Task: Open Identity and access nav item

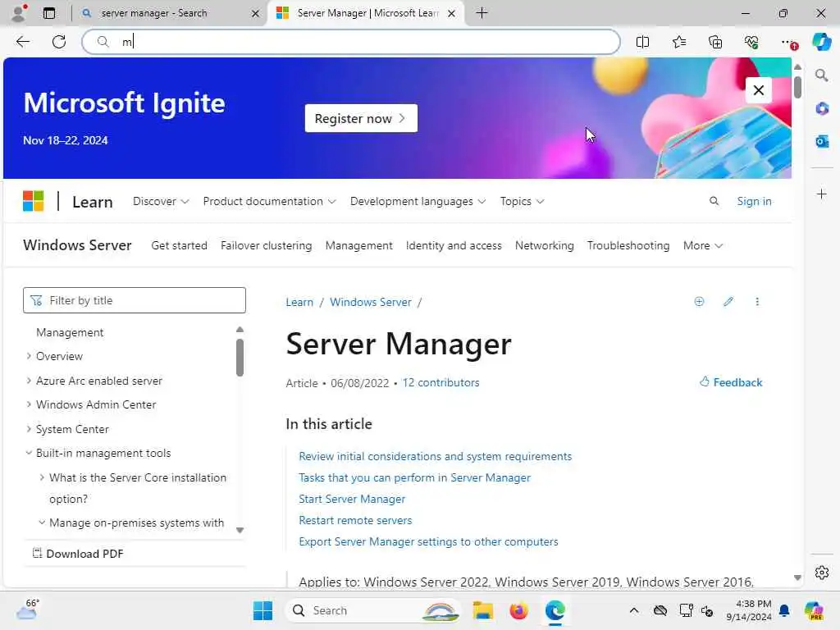Action: (454, 245)
